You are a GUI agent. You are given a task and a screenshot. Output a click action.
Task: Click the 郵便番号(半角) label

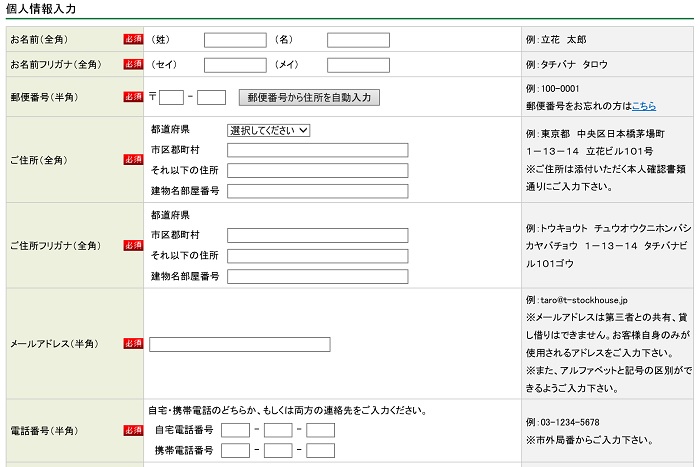(x=44, y=97)
